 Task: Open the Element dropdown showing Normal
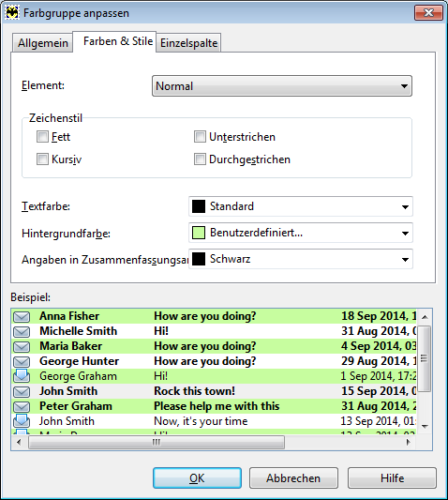click(x=282, y=86)
